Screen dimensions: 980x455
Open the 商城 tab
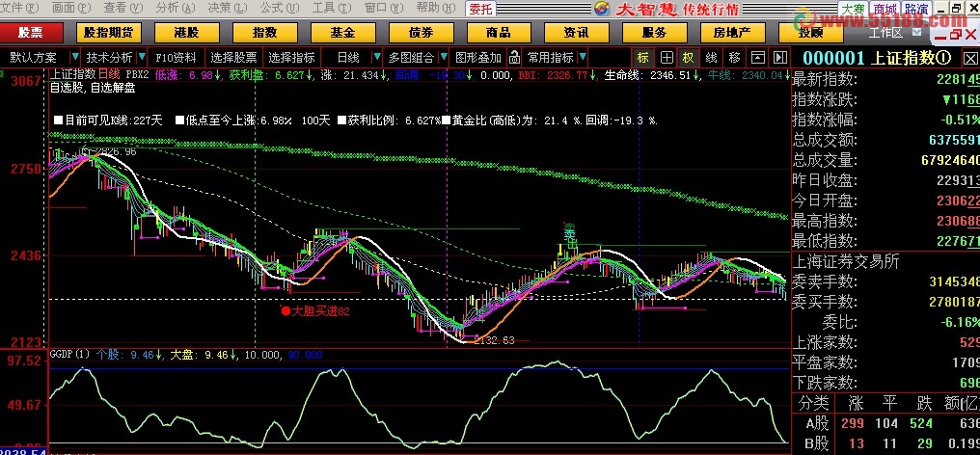point(885,10)
